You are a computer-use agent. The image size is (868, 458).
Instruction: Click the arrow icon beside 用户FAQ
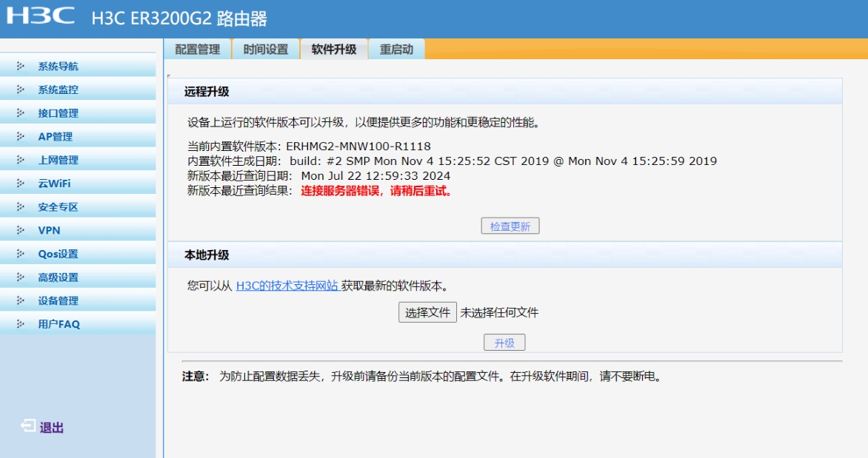click(x=21, y=324)
